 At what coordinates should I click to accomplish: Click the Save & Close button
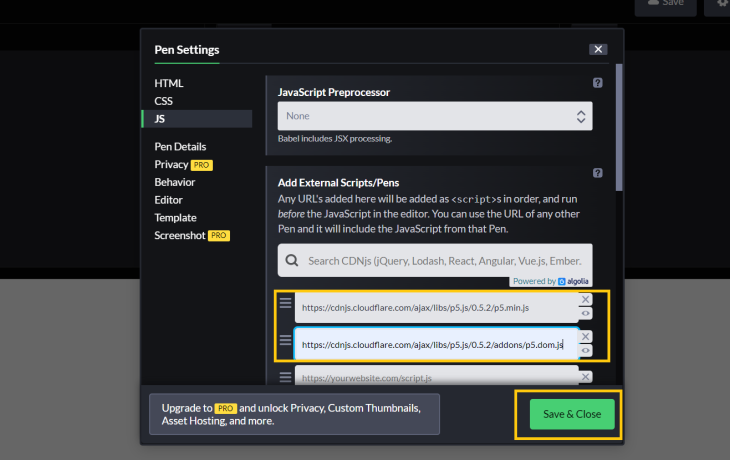[x=571, y=414]
